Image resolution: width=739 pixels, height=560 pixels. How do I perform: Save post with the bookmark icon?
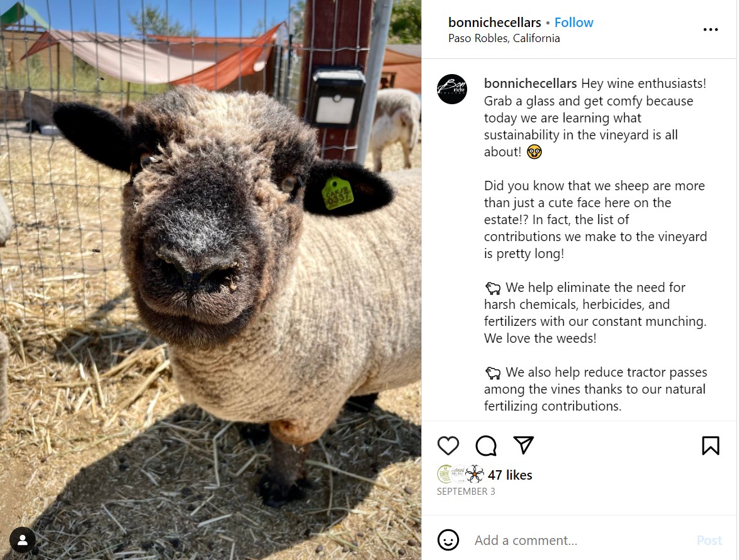pos(710,446)
